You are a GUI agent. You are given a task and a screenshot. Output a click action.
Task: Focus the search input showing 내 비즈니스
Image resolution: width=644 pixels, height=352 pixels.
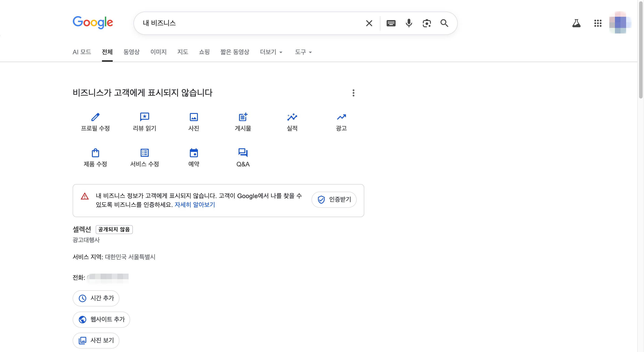pos(250,23)
